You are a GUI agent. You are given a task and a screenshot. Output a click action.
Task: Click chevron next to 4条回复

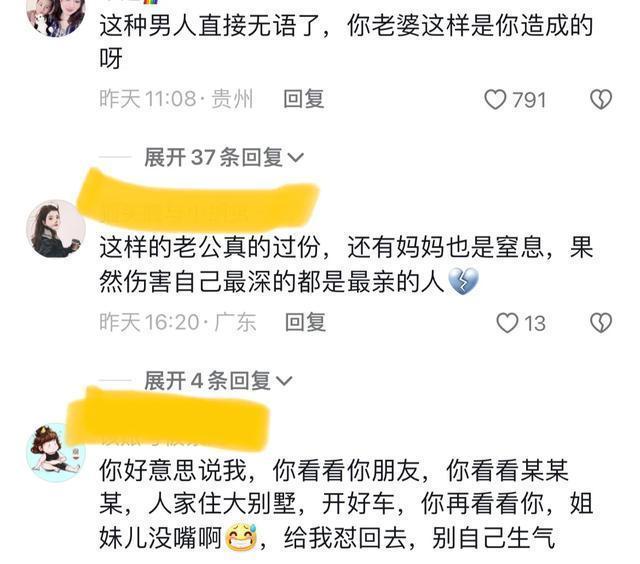coord(284,381)
